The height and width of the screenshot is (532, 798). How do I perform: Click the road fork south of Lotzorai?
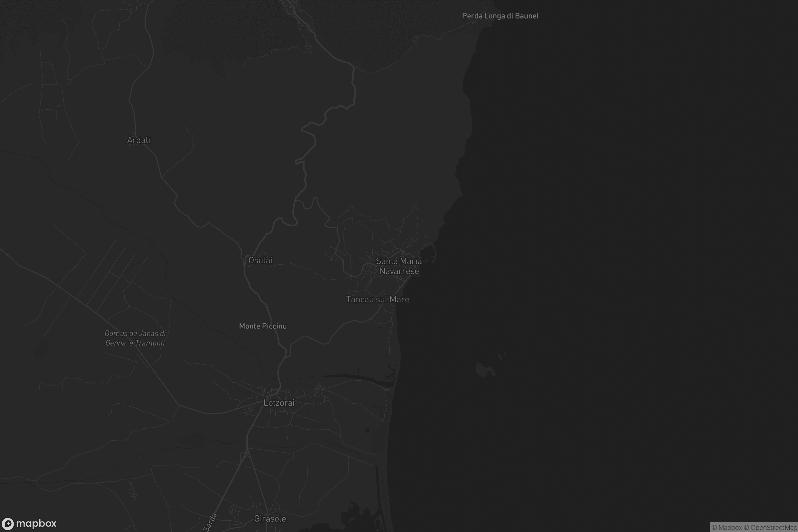[x=247, y=453]
